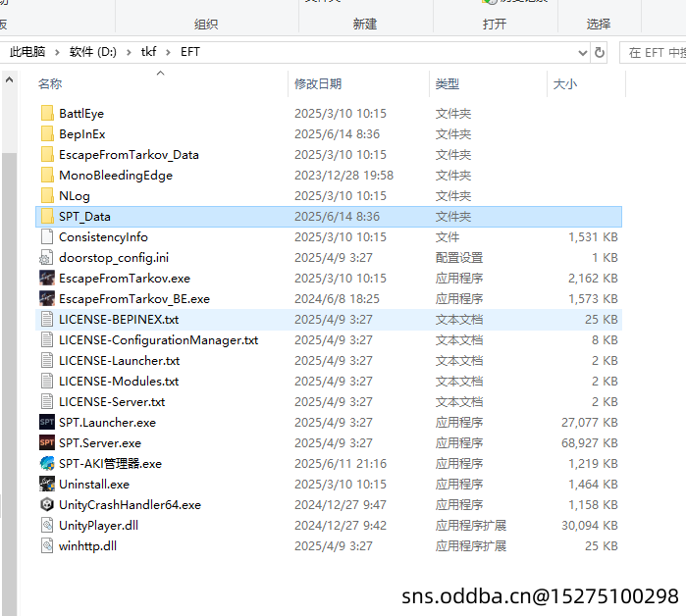Select the folder name MonoBleedingEdge

[x=116, y=175]
